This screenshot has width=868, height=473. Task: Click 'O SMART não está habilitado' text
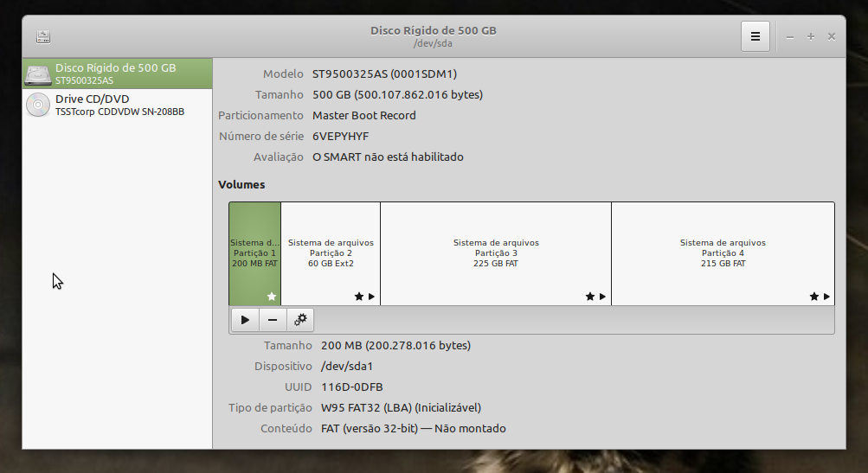[388, 157]
